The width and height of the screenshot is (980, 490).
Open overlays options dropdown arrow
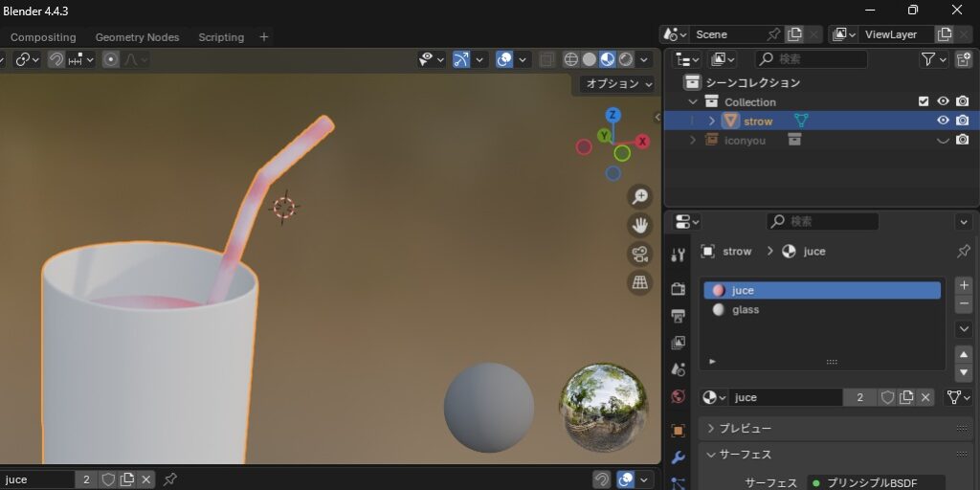522,59
